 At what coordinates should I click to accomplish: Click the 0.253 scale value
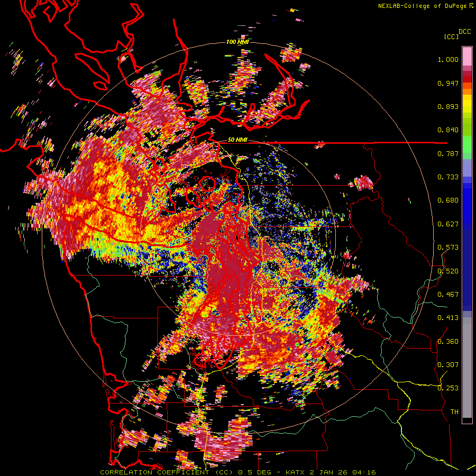click(448, 388)
